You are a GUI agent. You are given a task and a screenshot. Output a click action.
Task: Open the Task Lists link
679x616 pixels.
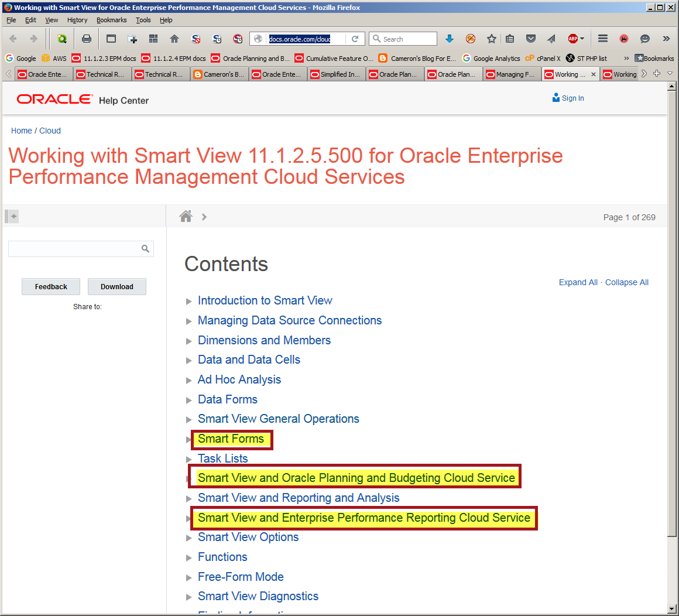pyautogui.click(x=222, y=458)
